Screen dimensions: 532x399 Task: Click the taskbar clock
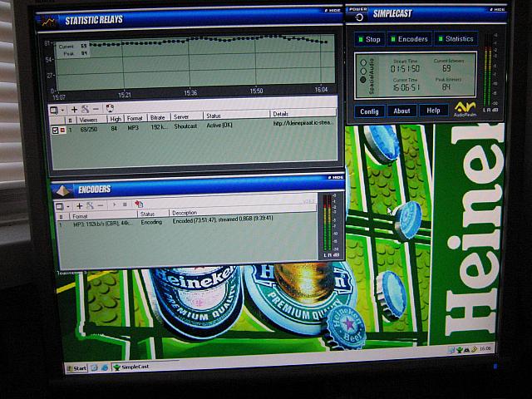pyautogui.click(x=485, y=348)
